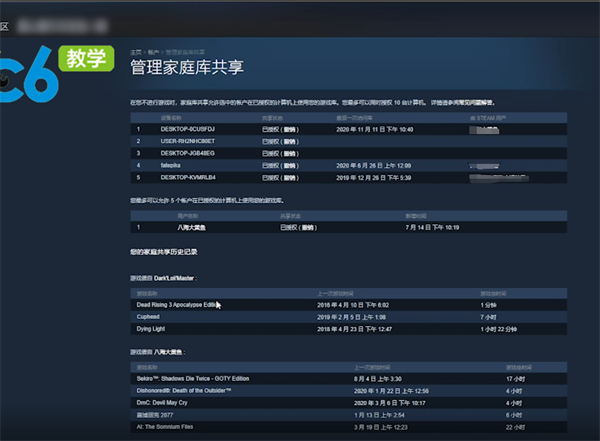Click AI: The Somnium Files row

(348, 427)
